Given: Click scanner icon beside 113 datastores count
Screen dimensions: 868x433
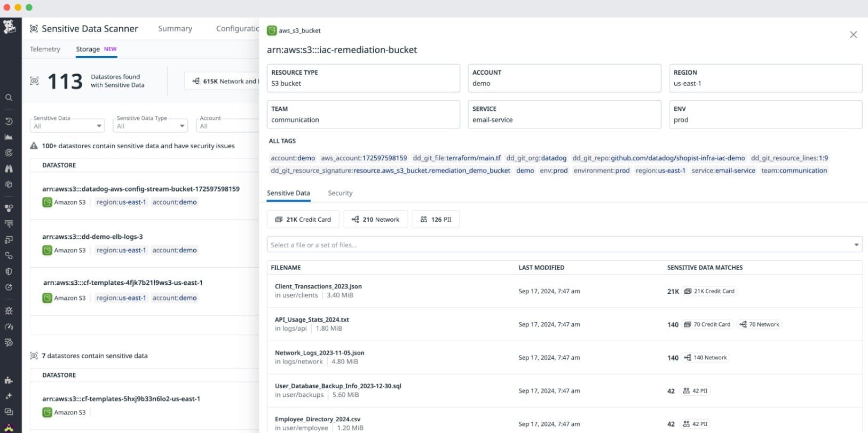Looking at the screenshot, I should (x=34, y=81).
